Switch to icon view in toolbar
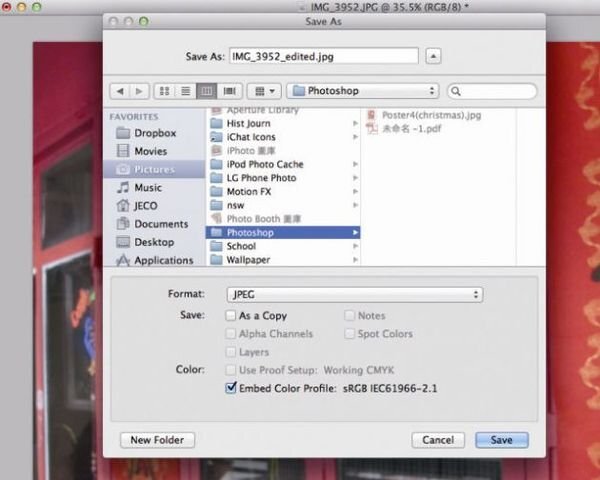This screenshot has height=480, width=600. [164, 91]
